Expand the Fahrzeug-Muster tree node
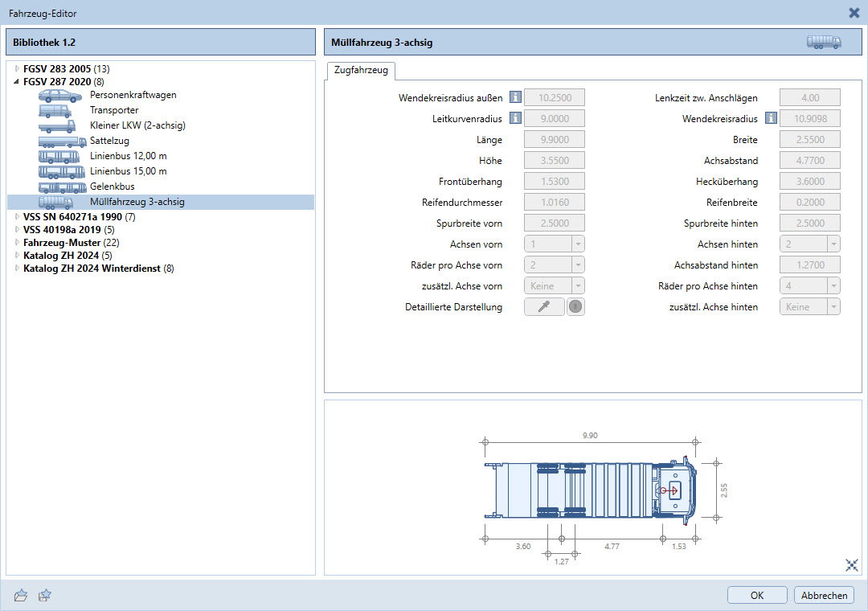This screenshot has height=611, width=868. (17, 242)
